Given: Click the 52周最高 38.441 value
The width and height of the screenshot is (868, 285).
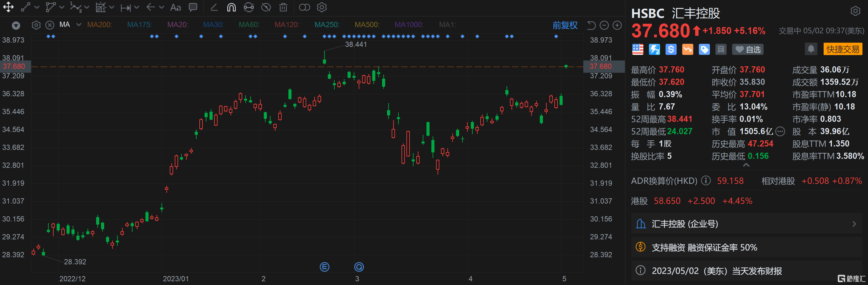Looking at the screenshot, I should click(680, 119).
